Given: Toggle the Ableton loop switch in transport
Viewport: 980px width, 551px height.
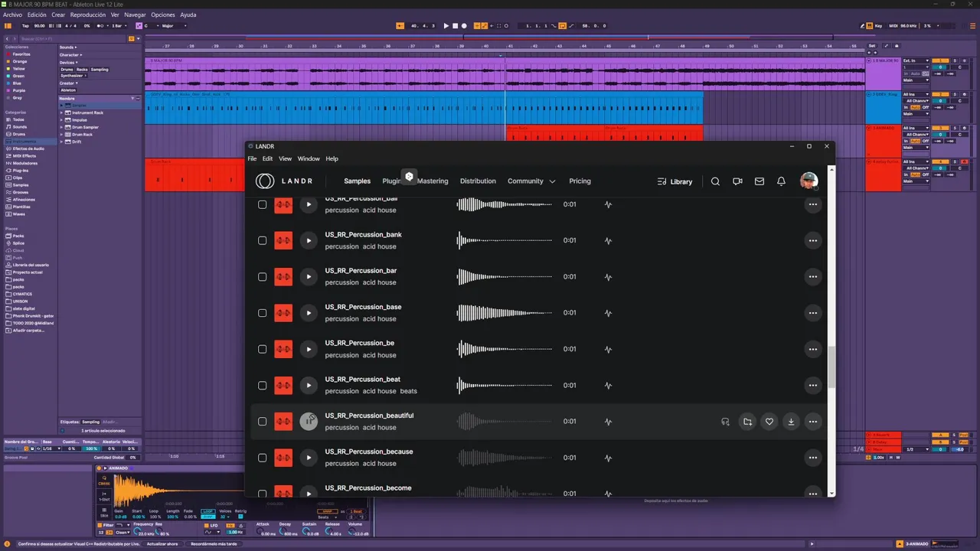Looking at the screenshot, I should coord(563,26).
